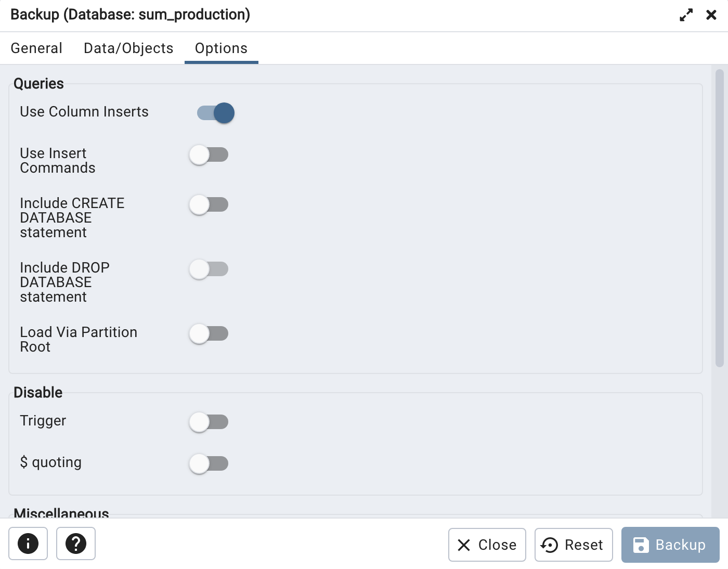Maximize dialog with the expand arrows icon

click(686, 15)
